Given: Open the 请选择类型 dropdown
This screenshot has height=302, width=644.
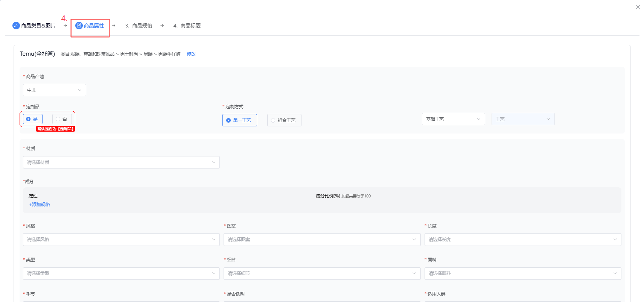Looking at the screenshot, I should 121,273.
